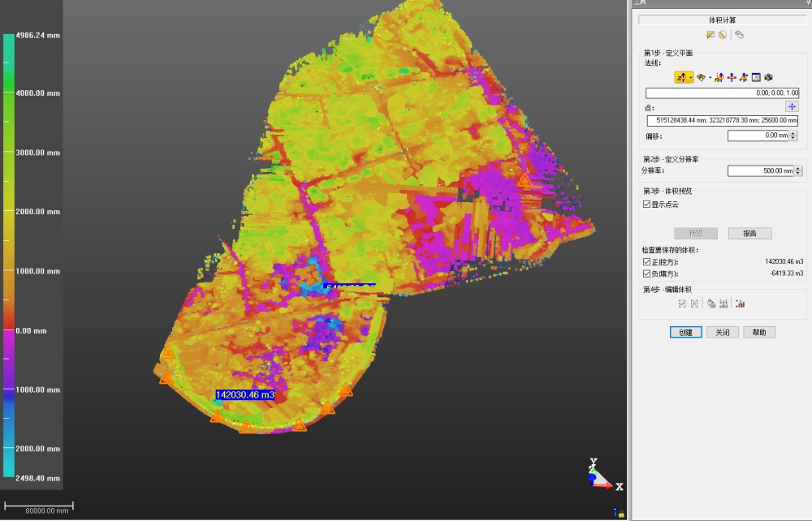Click the camera view normal icon
Screen dimensions: 812x521
click(767, 77)
